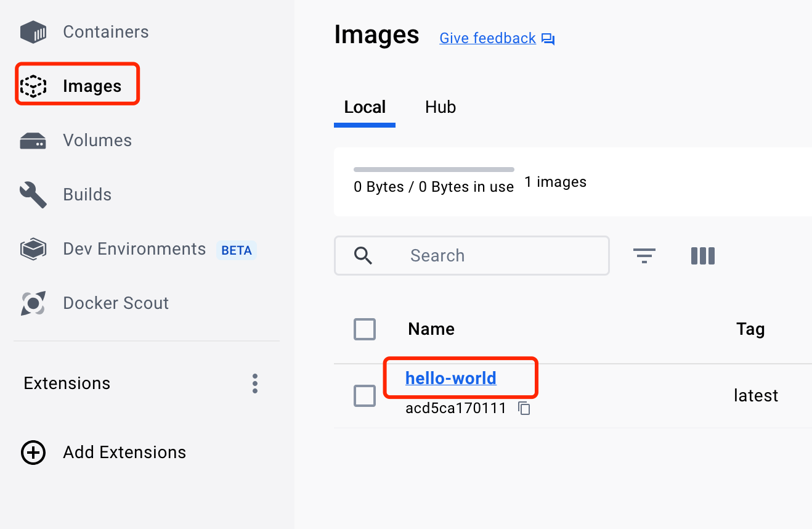Open the hello-world image link
The width and height of the screenshot is (812, 529).
(x=451, y=378)
